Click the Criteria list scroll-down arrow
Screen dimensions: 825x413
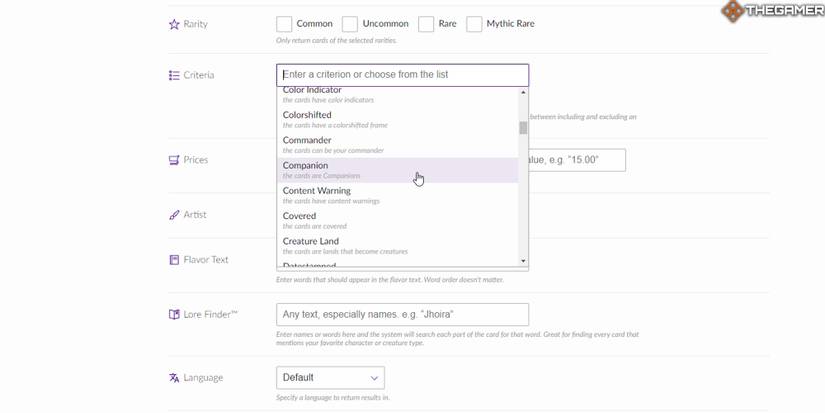coord(523,261)
